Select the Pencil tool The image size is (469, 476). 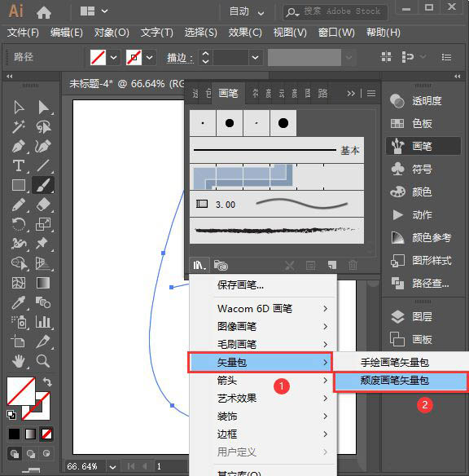[19, 205]
